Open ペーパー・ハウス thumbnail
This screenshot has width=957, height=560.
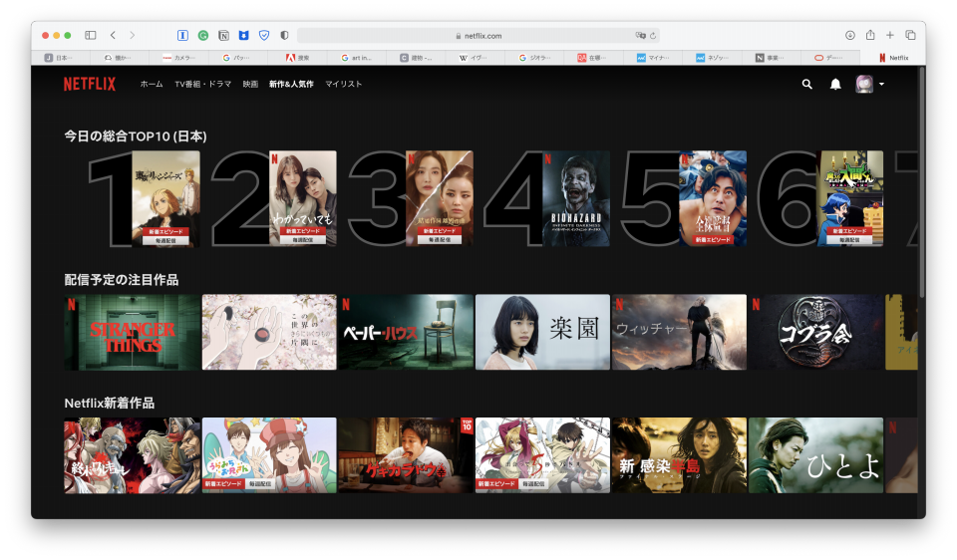pyautogui.click(x=406, y=333)
